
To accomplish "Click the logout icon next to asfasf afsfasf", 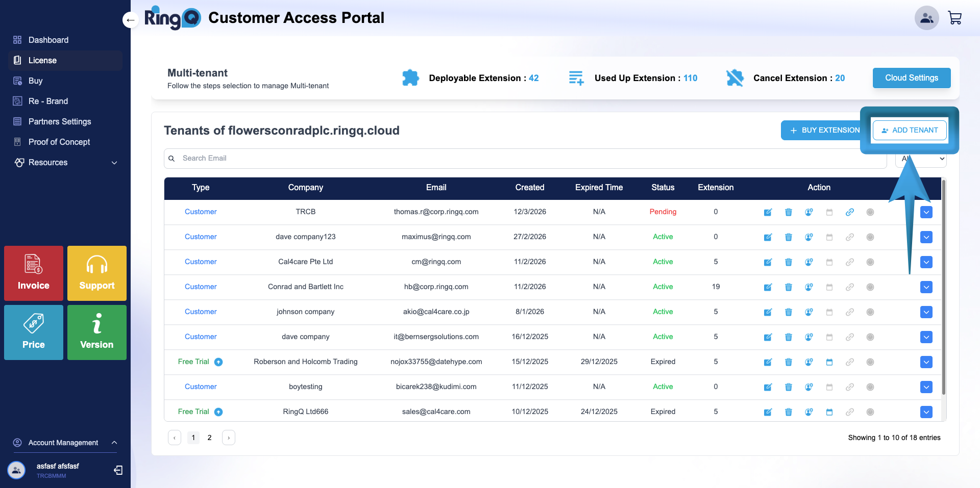I will pyautogui.click(x=118, y=470).
